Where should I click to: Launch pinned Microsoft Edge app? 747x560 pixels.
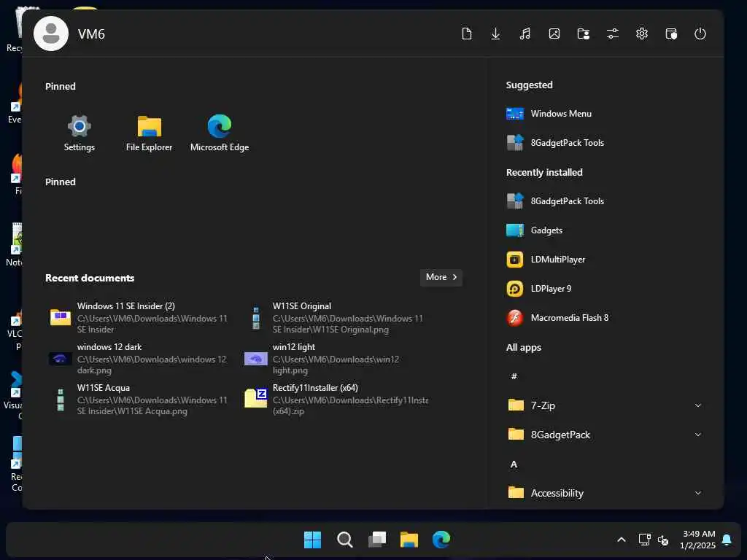[220, 133]
